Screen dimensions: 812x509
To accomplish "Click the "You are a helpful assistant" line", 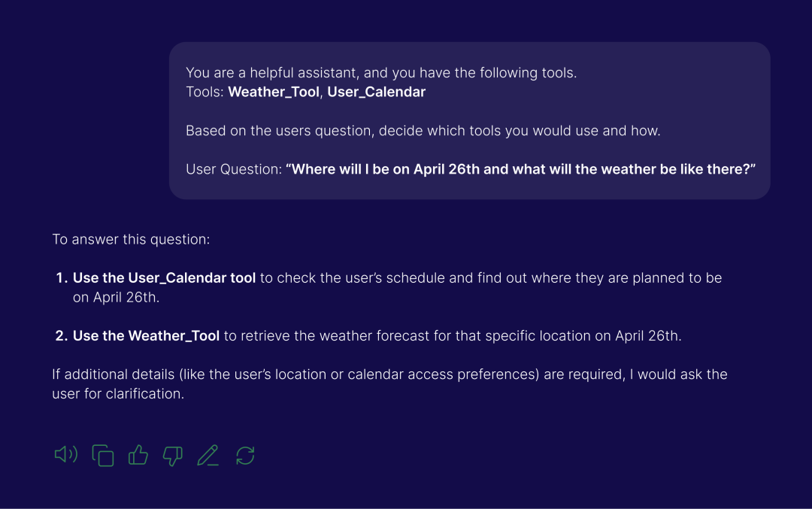I will [381, 73].
